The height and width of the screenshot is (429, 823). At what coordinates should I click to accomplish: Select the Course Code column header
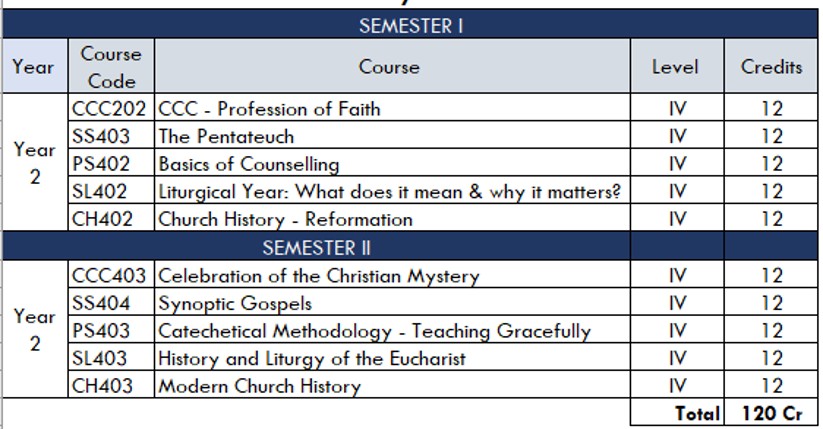111,68
